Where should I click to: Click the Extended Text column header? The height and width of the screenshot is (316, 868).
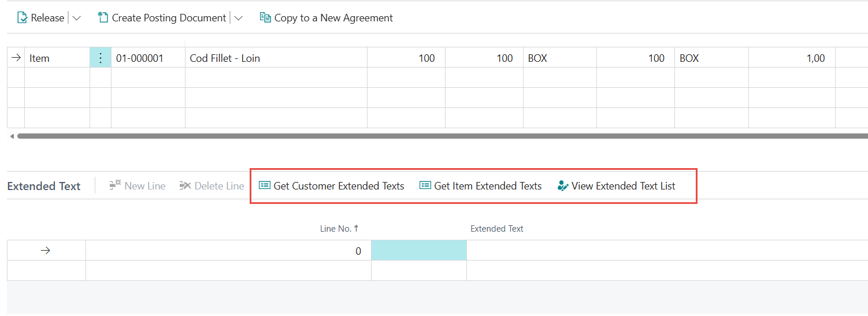coord(496,229)
